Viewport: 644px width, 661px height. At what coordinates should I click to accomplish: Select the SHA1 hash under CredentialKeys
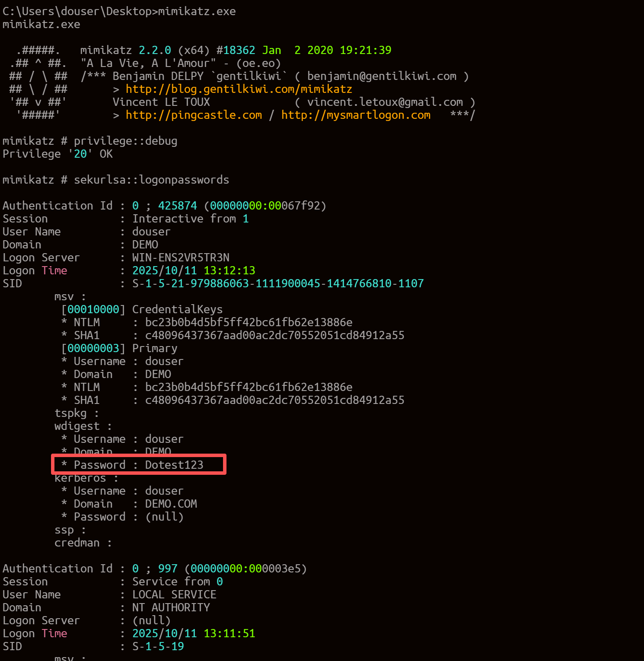pos(275,336)
